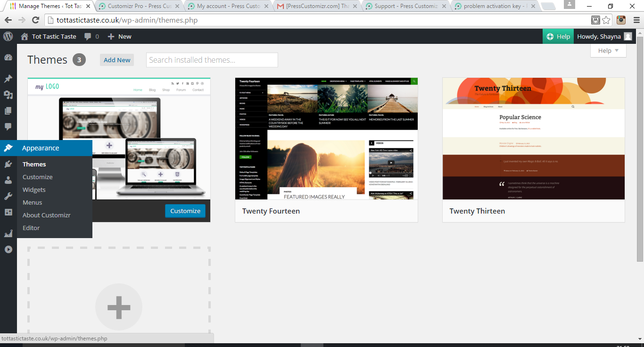644x347 pixels.
Task: Click the Search installed themes field
Action: (x=212, y=60)
